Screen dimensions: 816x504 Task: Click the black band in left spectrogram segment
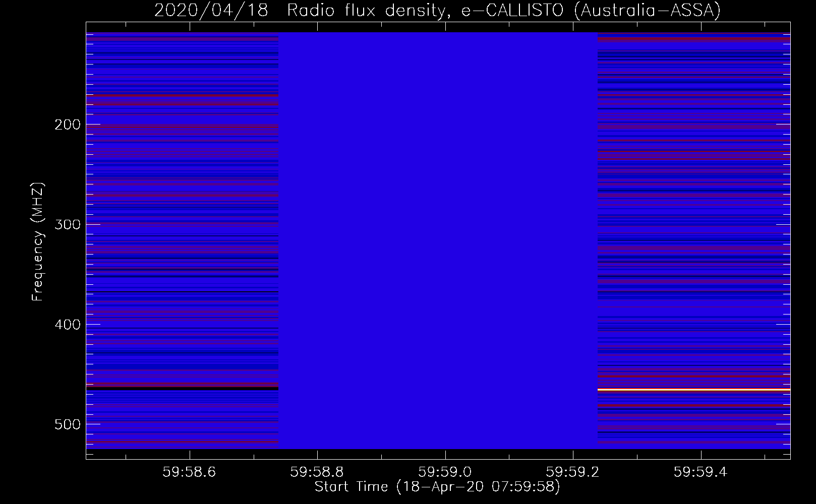pyautogui.click(x=182, y=389)
